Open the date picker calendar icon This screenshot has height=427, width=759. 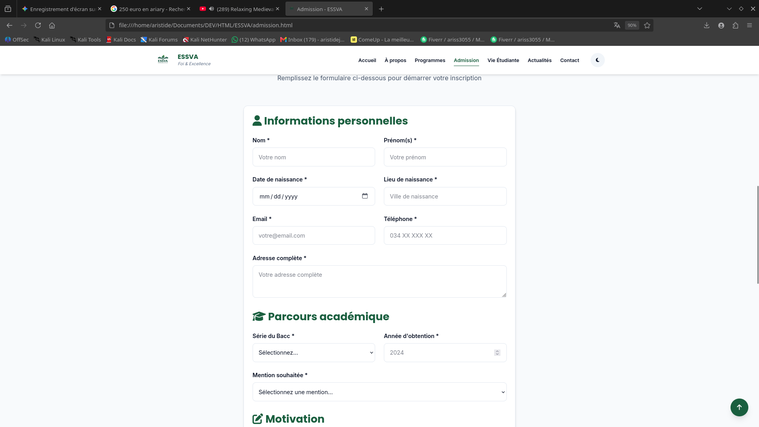[364, 196]
